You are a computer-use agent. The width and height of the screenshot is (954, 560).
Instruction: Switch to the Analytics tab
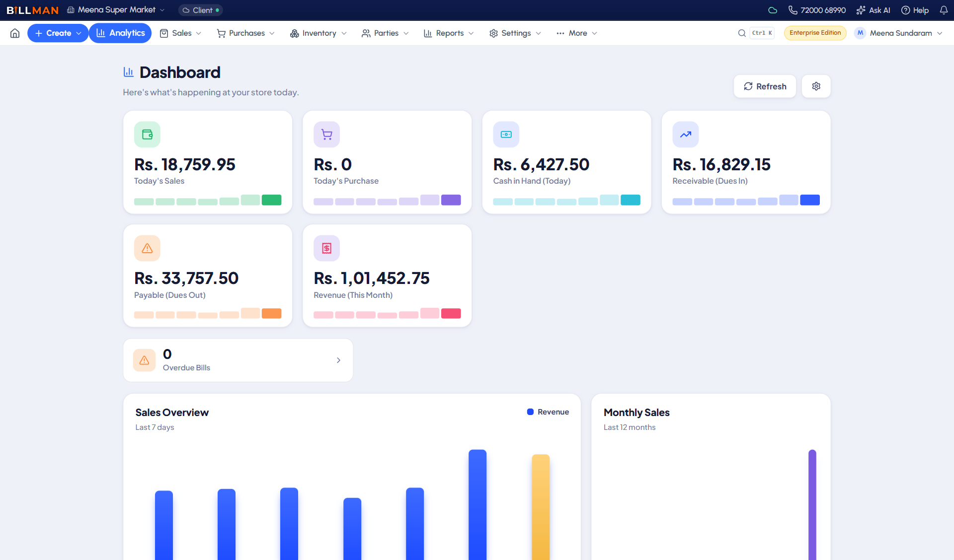[120, 33]
